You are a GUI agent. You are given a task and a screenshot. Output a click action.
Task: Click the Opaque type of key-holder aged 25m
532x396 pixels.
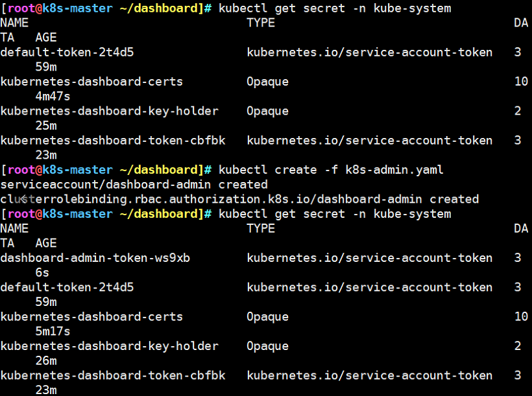pyautogui.click(x=268, y=111)
